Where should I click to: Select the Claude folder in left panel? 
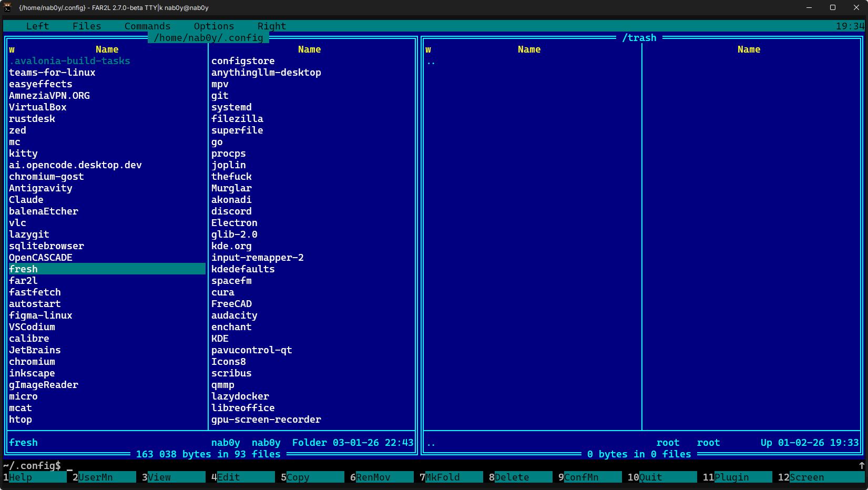pos(26,200)
